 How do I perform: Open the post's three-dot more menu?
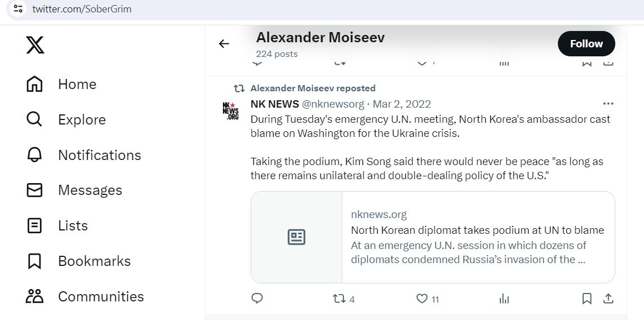608,104
